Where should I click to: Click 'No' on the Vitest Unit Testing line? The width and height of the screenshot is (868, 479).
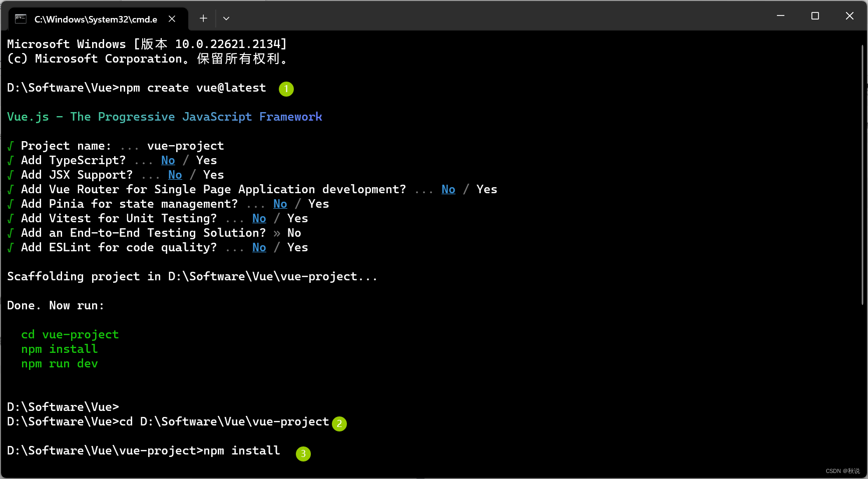[259, 219]
